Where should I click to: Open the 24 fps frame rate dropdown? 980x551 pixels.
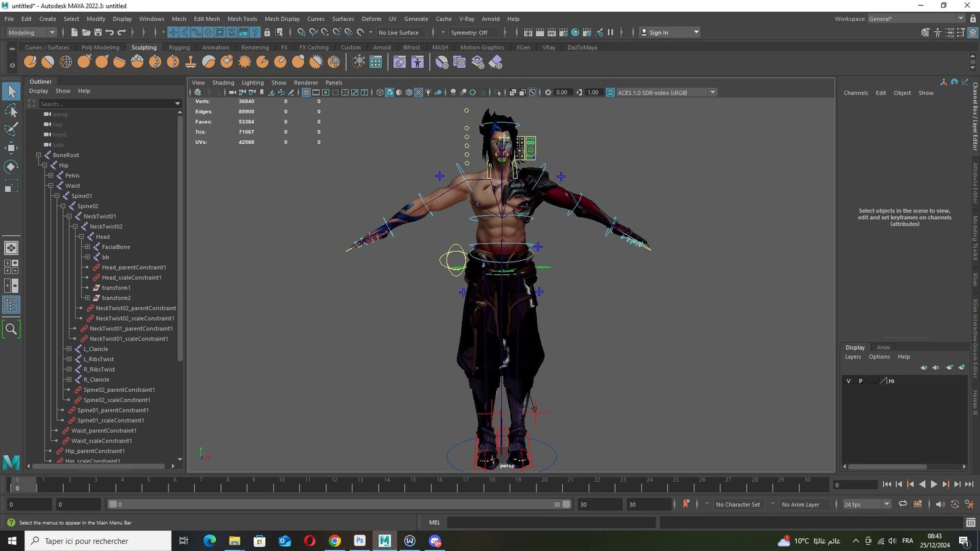[866, 504]
